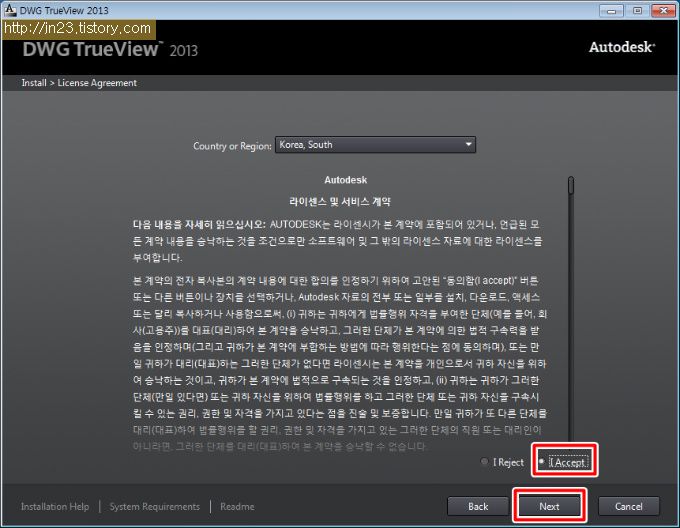Click the Autodesk logo in header
Viewport: 680px width, 528px height.
[x=621, y=47]
